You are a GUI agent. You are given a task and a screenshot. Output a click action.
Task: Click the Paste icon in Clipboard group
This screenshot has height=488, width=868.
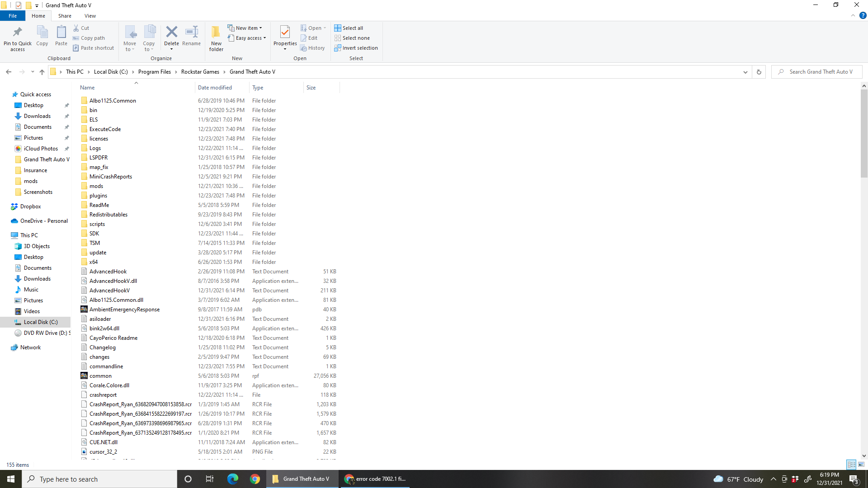[61, 33]
